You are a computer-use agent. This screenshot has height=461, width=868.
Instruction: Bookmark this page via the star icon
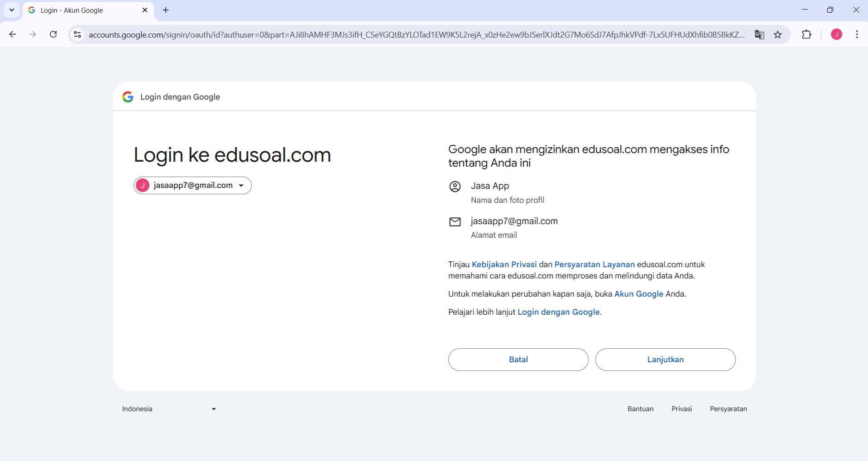coord(777,34)
